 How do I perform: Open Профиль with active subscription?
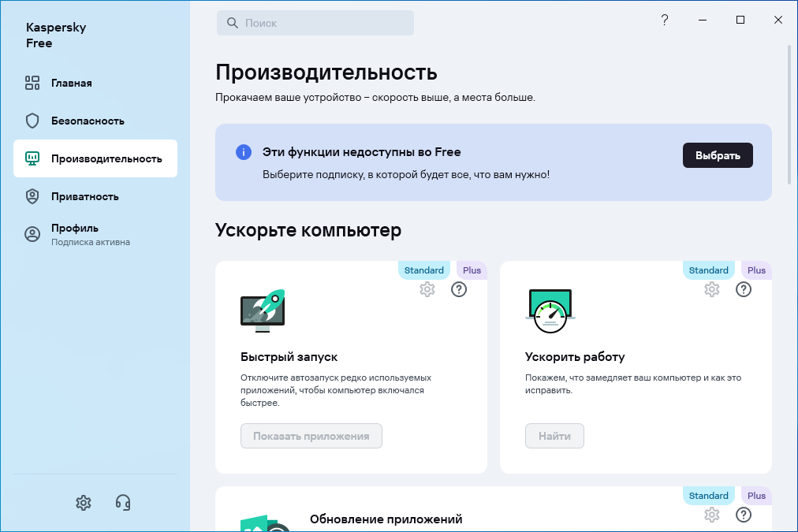click(x=95, y=234)
